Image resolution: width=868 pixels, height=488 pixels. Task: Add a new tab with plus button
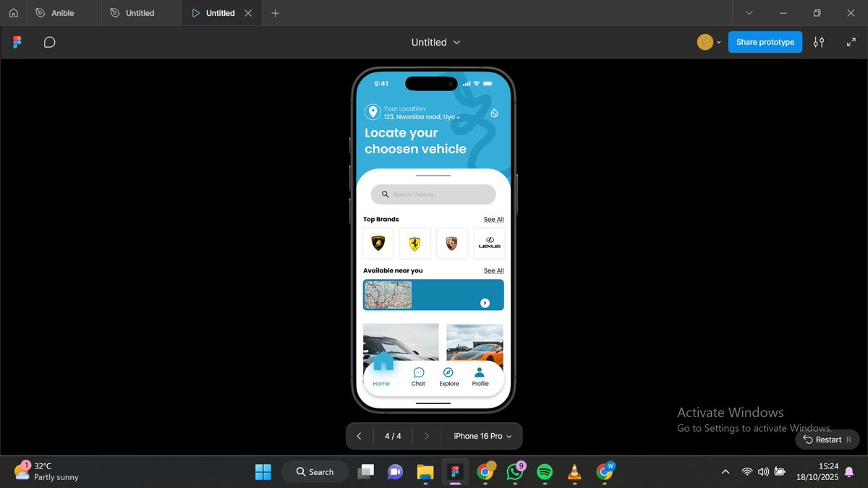(275, 13)
